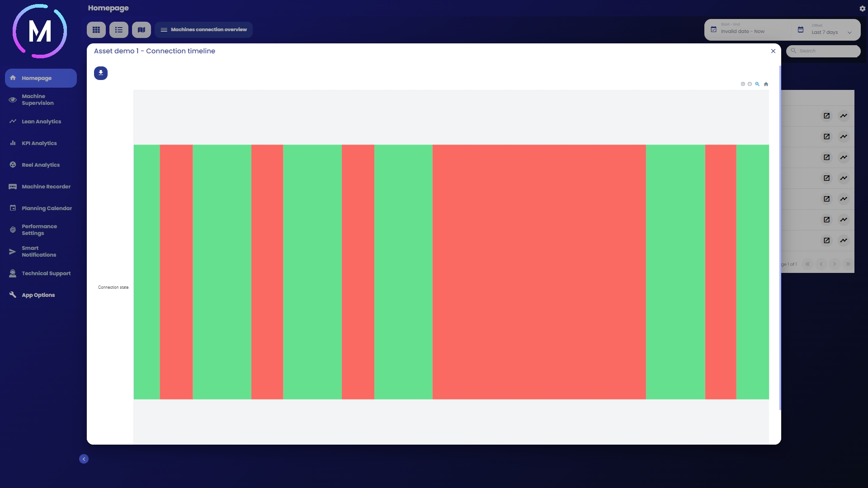Download the connection timeline chart
Image resolution: width=868 pixels, height=488 pixels.
click(x=100, y=73)
